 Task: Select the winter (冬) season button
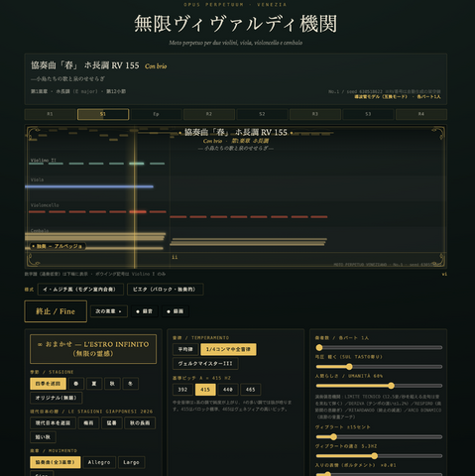(x=130, y=384)
